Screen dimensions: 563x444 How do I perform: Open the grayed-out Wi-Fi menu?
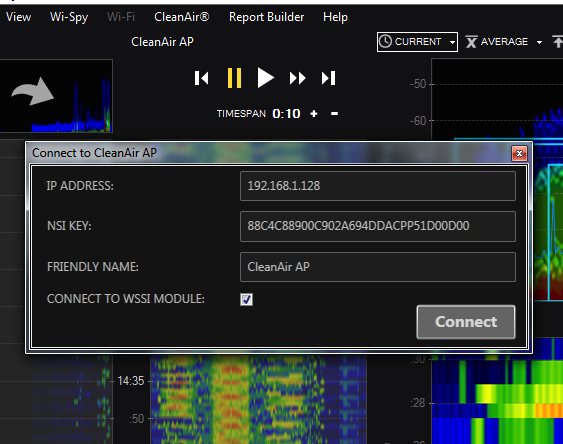[121, 17]
